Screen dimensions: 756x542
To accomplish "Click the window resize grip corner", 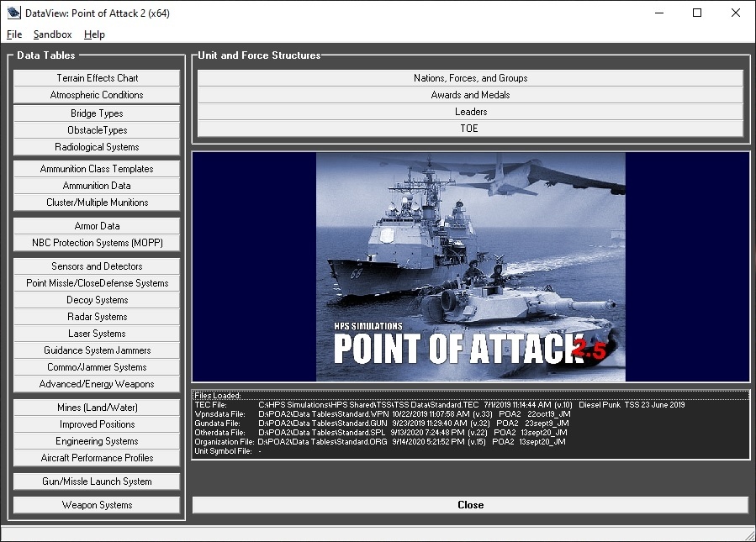I will point(748,534).
